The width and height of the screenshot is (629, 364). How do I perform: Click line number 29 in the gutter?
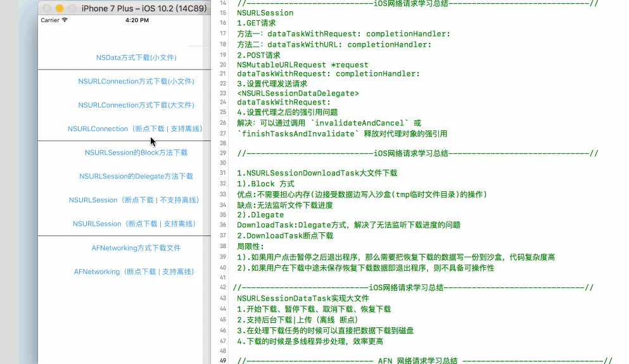pyautogui.click(x=222, y=153)
